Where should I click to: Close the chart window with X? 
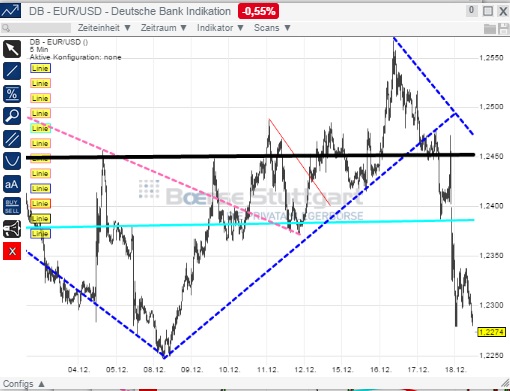click(x=503, y=11)
